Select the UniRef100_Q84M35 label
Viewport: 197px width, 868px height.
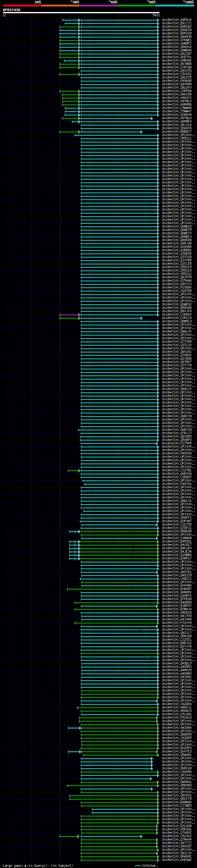click(x=176, y=37)
